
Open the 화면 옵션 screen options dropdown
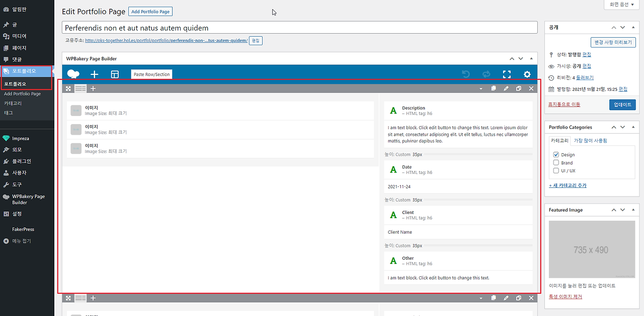click(622, 5)
